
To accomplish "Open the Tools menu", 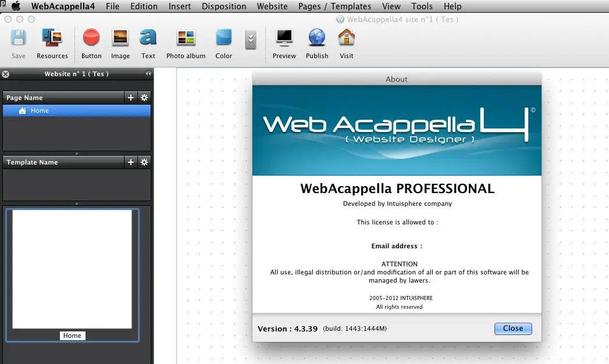I will pos(422,6).
